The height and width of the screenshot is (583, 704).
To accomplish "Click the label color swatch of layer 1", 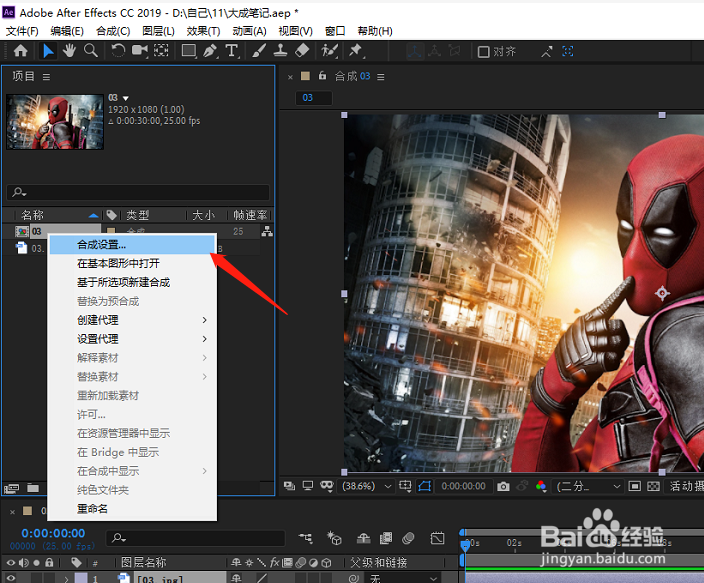I will (x=80, y=579).
